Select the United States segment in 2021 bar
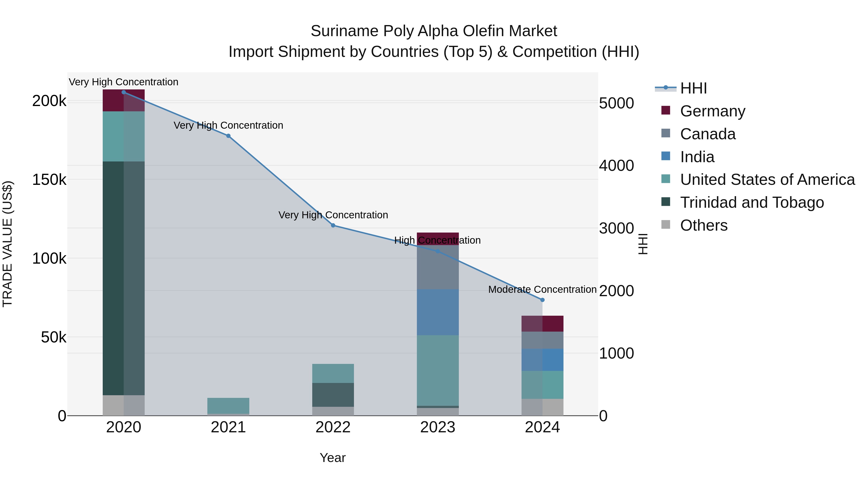 pyautogui.click(x=229, y=406)
